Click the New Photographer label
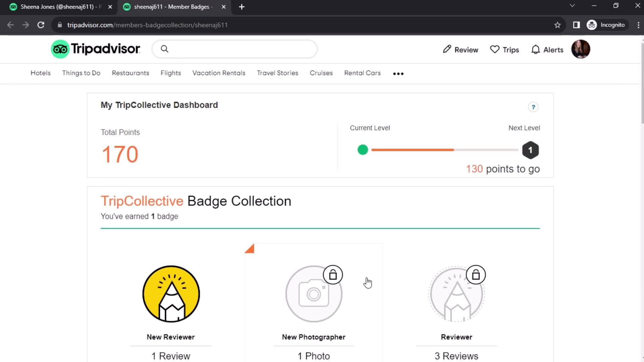 click(x=314, y=337)
